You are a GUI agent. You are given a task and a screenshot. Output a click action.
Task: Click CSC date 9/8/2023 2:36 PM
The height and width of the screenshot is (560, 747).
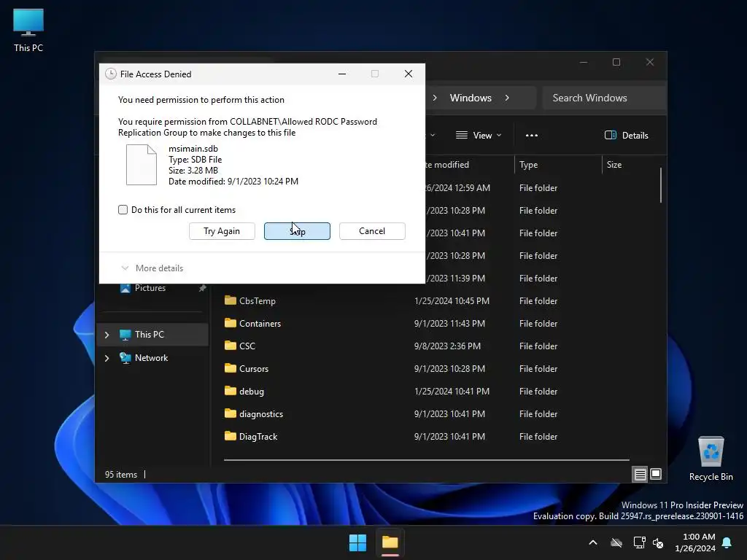coord(447,346)
